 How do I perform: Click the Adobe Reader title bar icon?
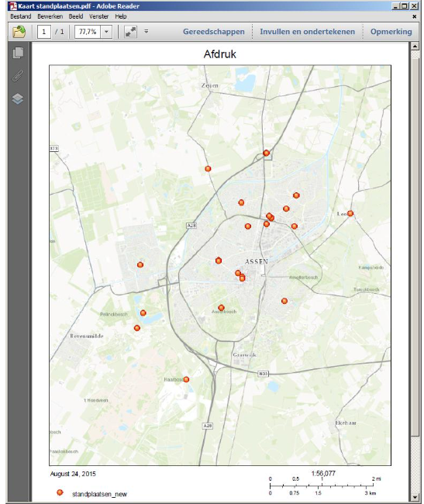pos(13,5)
